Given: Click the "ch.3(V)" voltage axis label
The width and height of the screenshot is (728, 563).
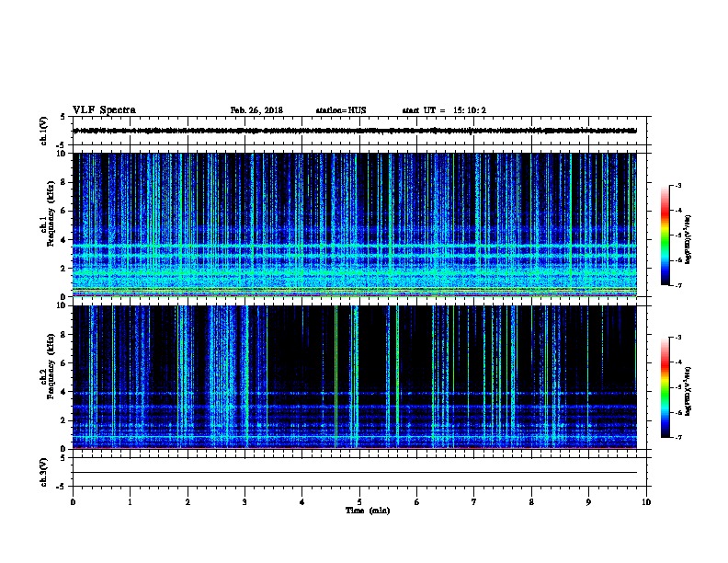Looking at the screenshot, I should click(44, 472).
